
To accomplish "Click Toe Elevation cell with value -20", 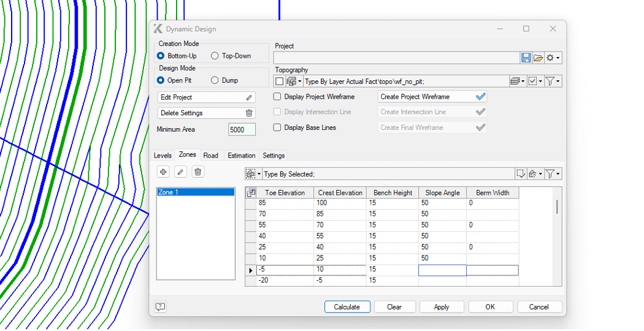I will (x=285, y=281).
